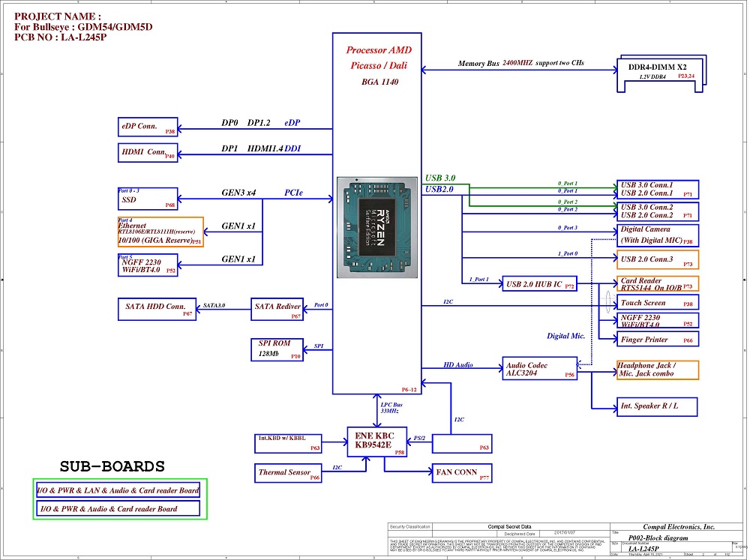Click the "PROJECT NAME :" heading text

click(58, 16)
